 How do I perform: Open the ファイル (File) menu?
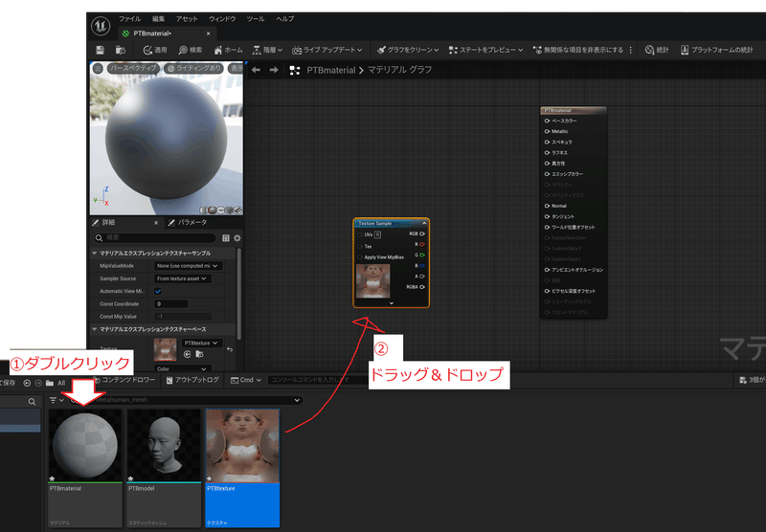click(129, 18)
